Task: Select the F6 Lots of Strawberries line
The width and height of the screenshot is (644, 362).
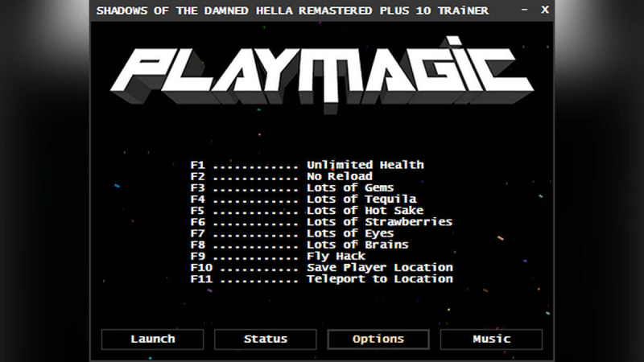Action: [321, 222]
